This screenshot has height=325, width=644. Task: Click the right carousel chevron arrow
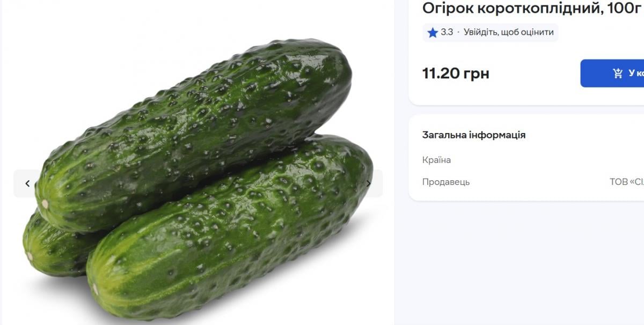(368, 183)
